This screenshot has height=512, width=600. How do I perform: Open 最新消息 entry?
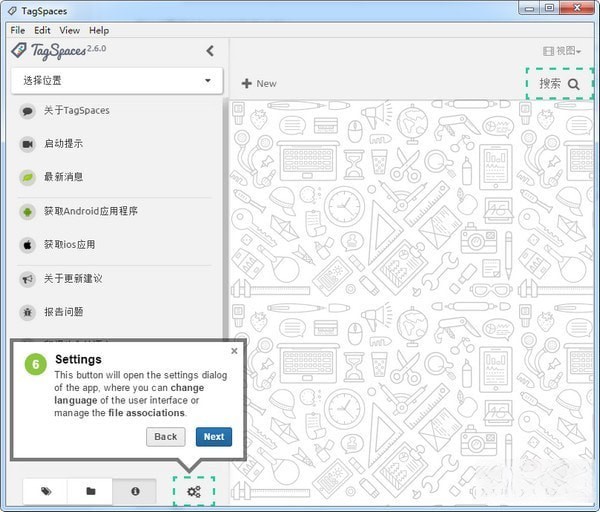(x=63, y=177)
